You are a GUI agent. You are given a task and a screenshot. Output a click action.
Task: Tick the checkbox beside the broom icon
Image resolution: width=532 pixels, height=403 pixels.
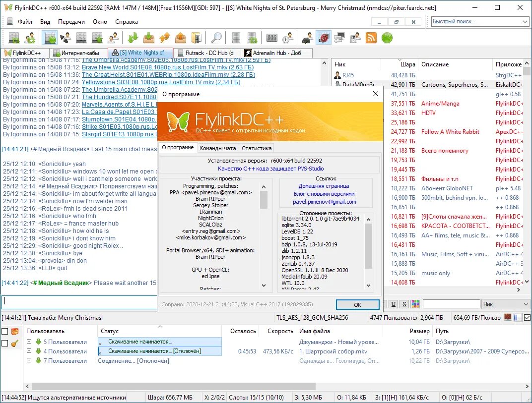(5, 343)
